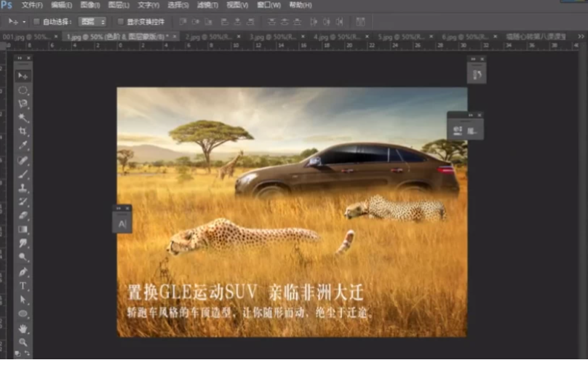The width and height of the screenshot is (588, 376).
Task: Open right icon in two-icon floating panel
Action: [472, 130]
